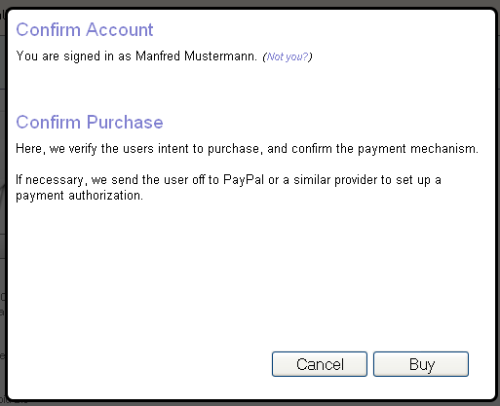The width and height of the screenshot is (500, 406).
Task: Click the word PayPal in the text
Action: 243,180
